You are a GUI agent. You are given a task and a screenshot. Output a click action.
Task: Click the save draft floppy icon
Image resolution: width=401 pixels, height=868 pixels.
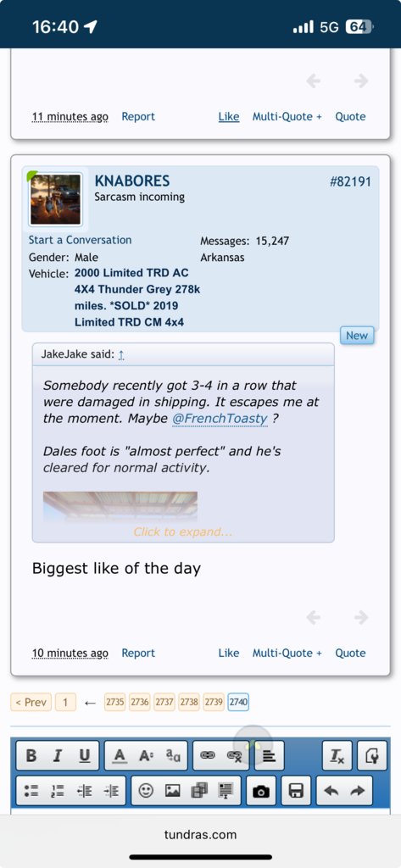coord(297,791)
